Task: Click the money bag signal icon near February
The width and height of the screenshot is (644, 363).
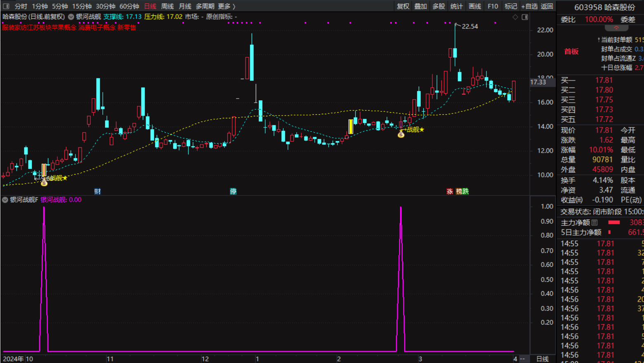Action: coord(401,134)
